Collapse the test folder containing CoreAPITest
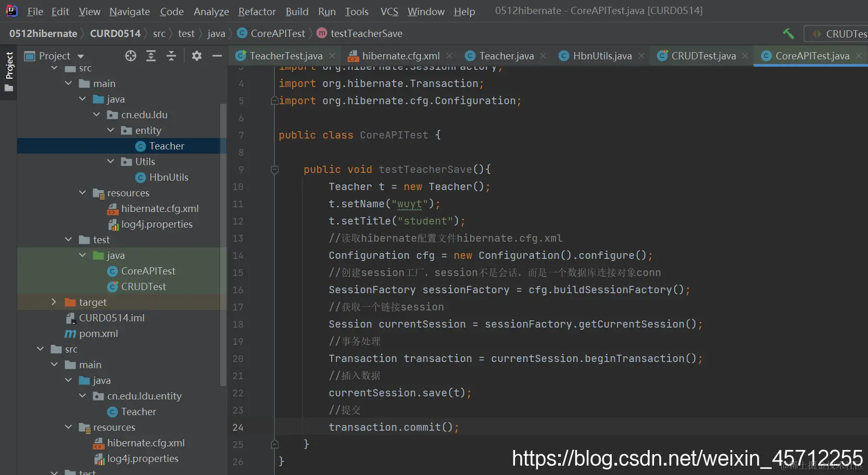This screenshot has height=475, width=868. pyautogui.click(x=68, y=240)
